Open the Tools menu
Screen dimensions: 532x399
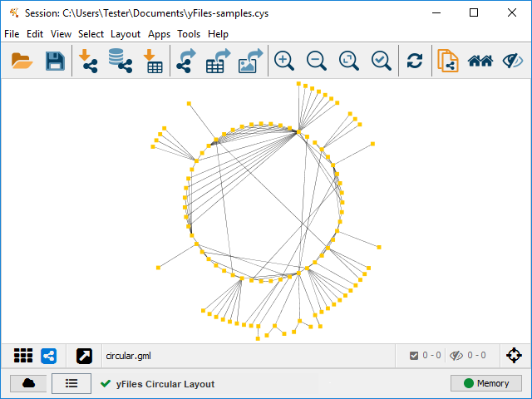point(189,34)
